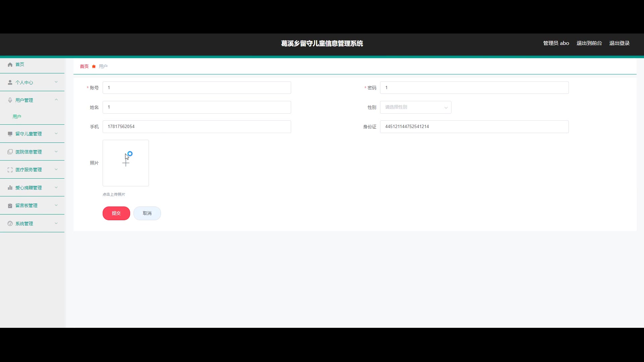Click the gauge icon beside 系统管理
The height and width of the screenshot is (362, 644).
tap(10, 224)
